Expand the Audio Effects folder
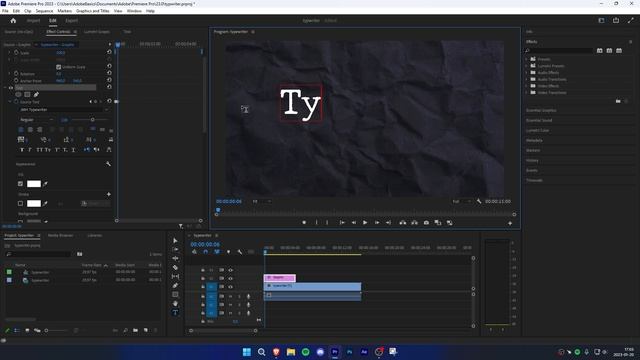This screenshot has width=640, height=360. [x=527, y=73]
